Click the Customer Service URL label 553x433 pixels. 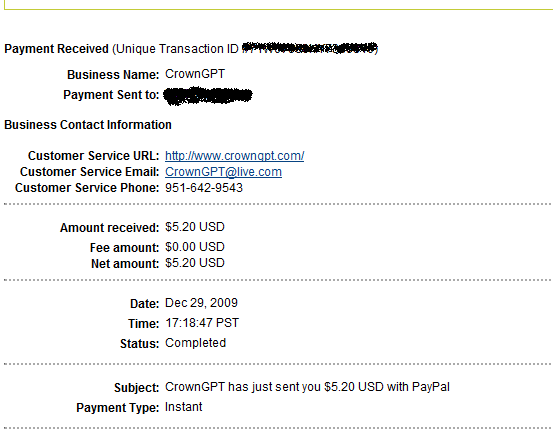(x=93, y=156)
